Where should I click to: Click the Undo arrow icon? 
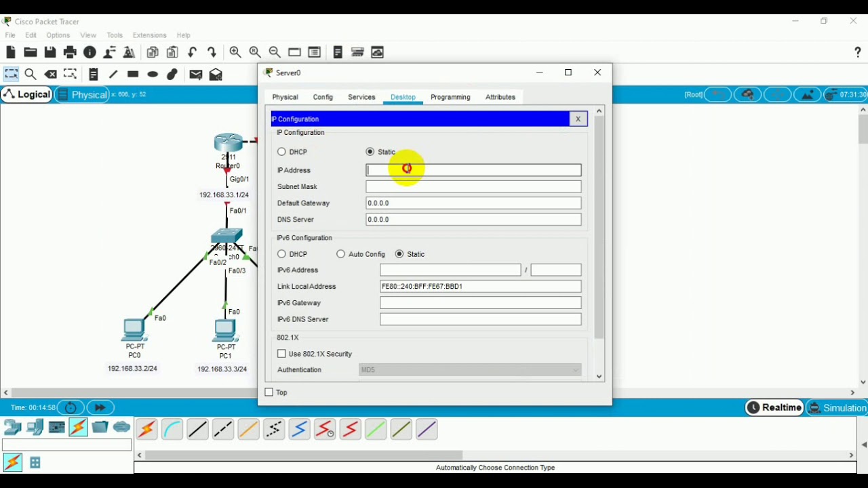pos(193,52)
